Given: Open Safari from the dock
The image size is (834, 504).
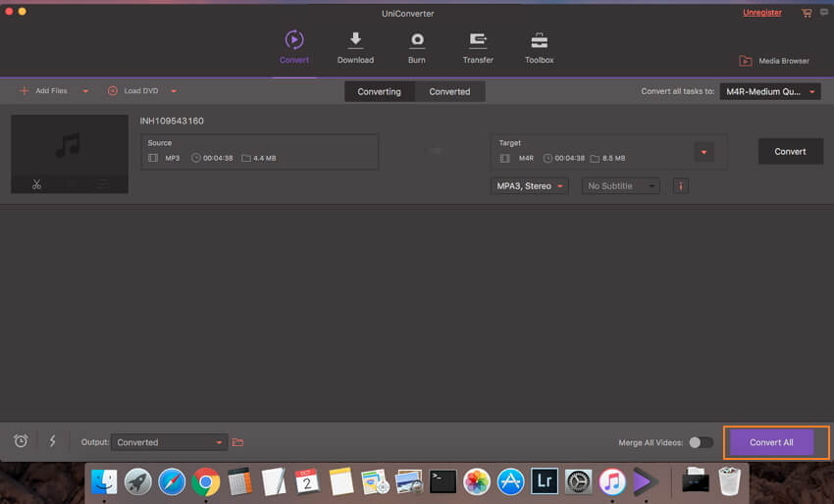Looking at the screenshot, I should click(172, 482).
